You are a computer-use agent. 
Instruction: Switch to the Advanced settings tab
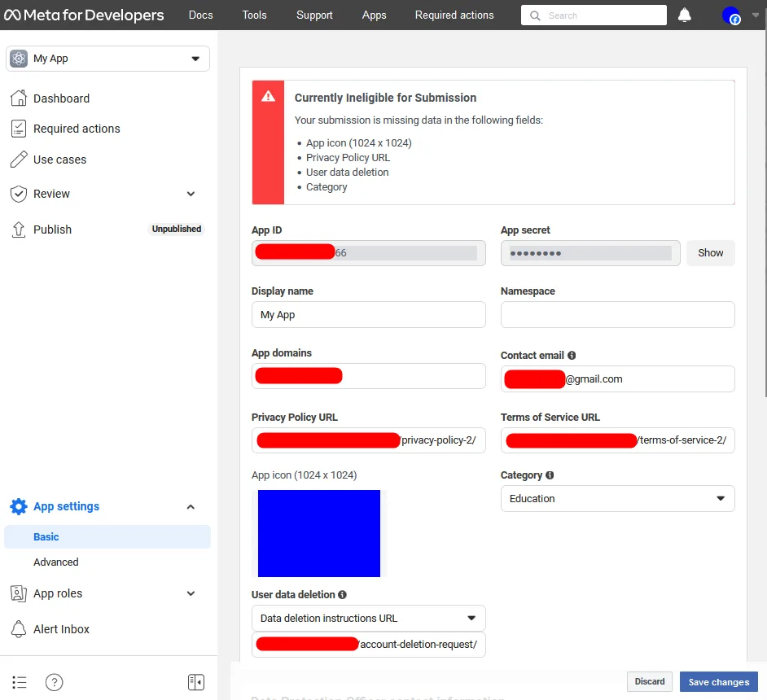[55, 562]
